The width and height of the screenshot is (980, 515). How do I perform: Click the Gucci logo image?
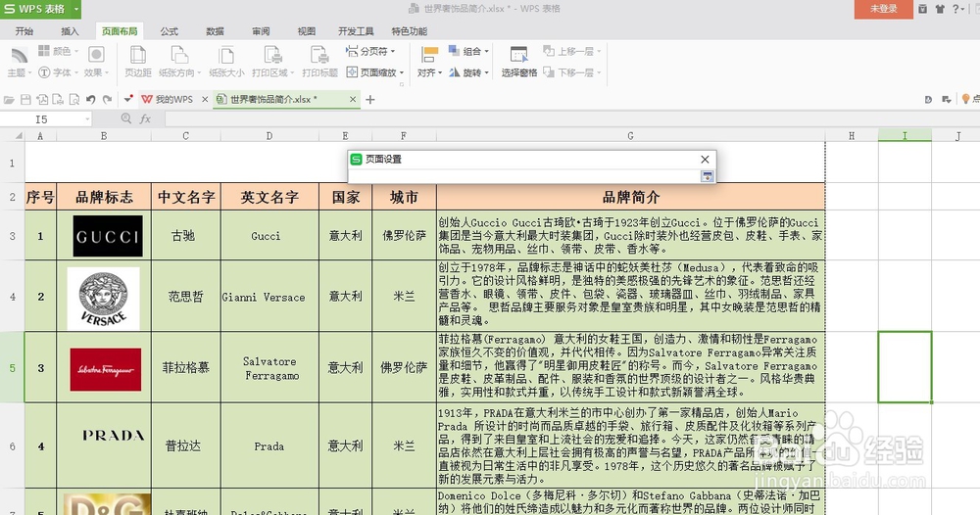[108, 236]
